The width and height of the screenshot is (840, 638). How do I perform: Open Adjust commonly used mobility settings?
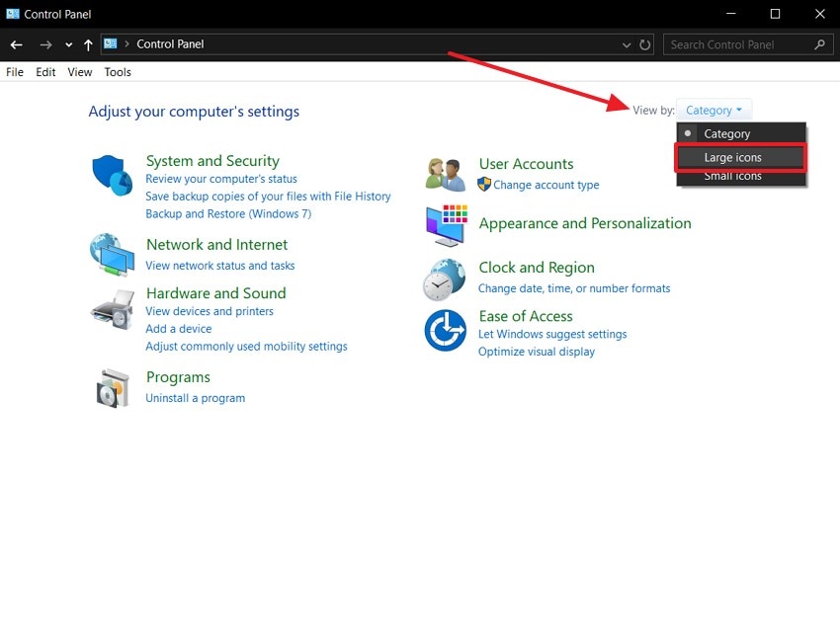(x=246, y=347)
